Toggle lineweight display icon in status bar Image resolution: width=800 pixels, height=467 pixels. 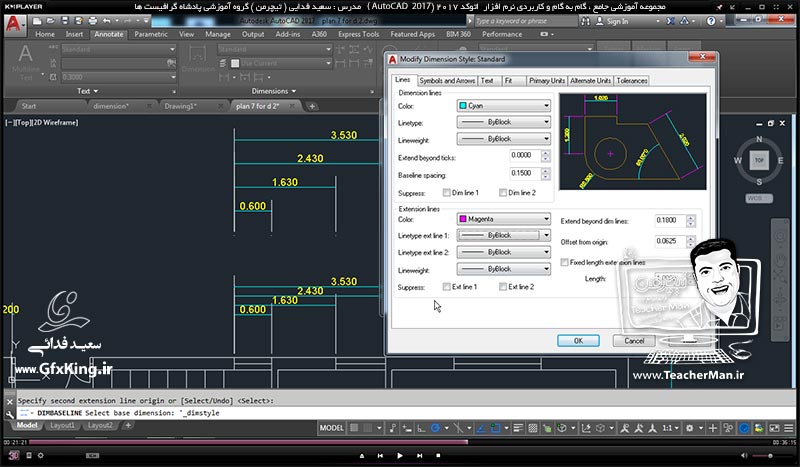click(518, 428)
